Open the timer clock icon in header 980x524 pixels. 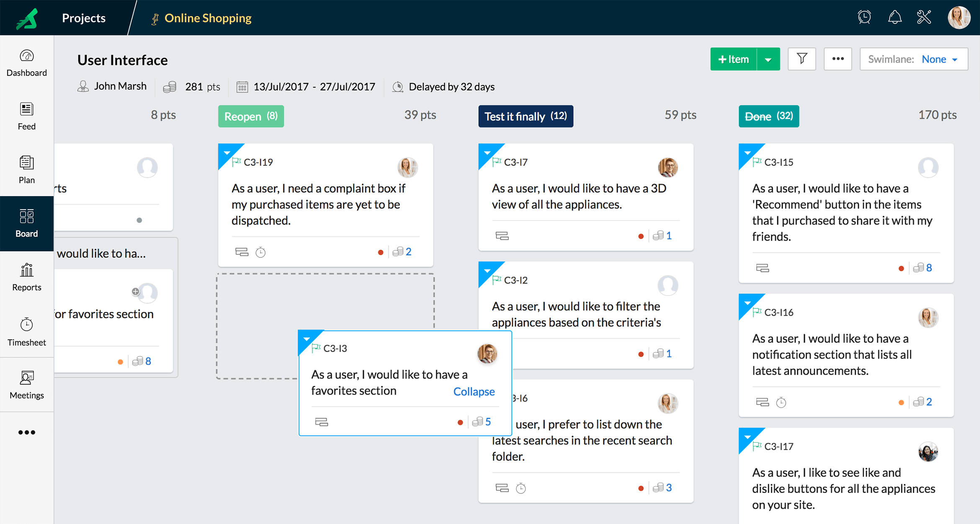coord(864,17)
